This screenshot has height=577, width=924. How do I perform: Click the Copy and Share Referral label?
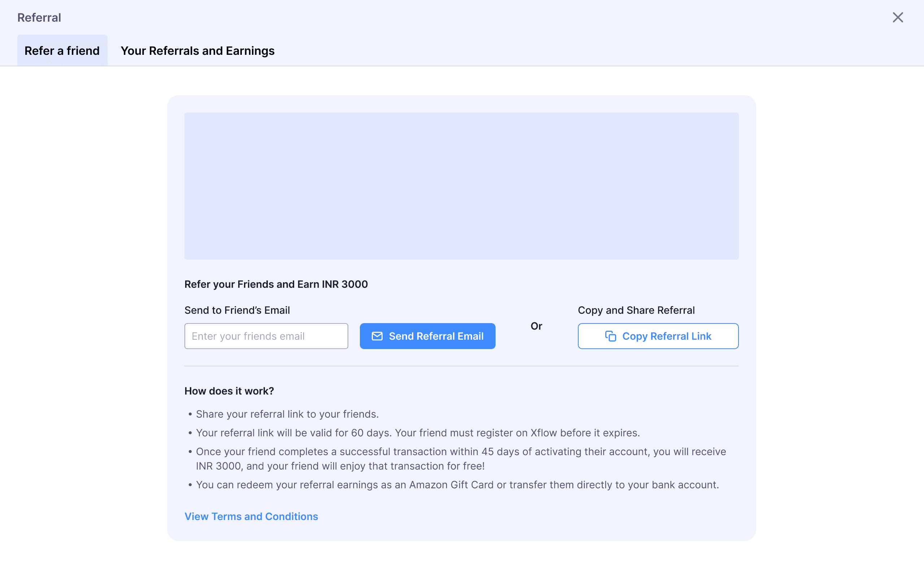pos(636,310)
